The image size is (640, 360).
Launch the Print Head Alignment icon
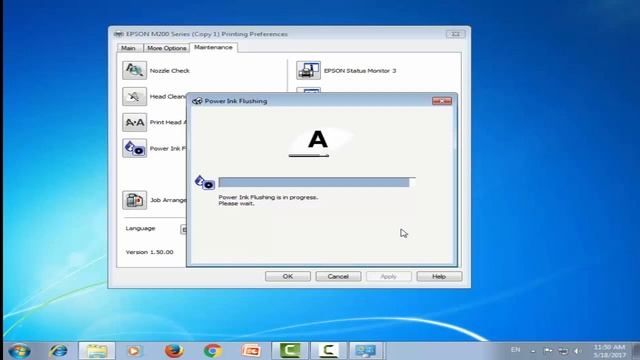134,122
